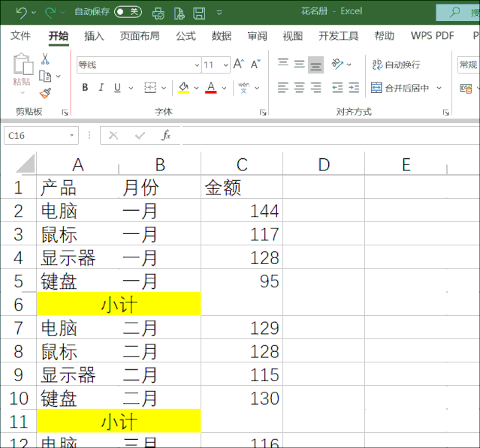Image resolution: width=480 pixels, height=448 pixels.
Task: Open the font name dropdown (等线)
Action: point(197,65)
